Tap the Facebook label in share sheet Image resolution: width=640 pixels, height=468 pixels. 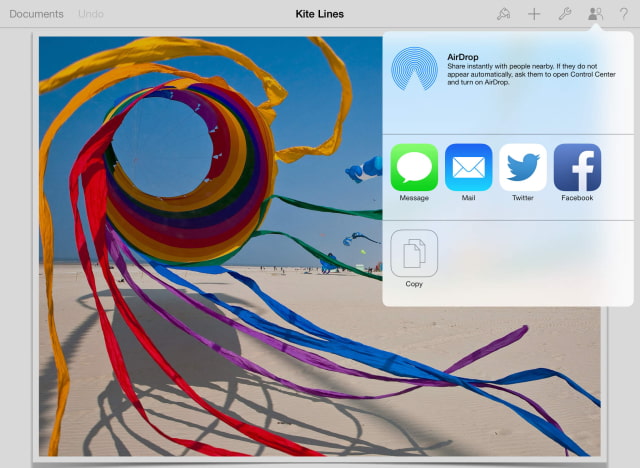coord(577,198)
